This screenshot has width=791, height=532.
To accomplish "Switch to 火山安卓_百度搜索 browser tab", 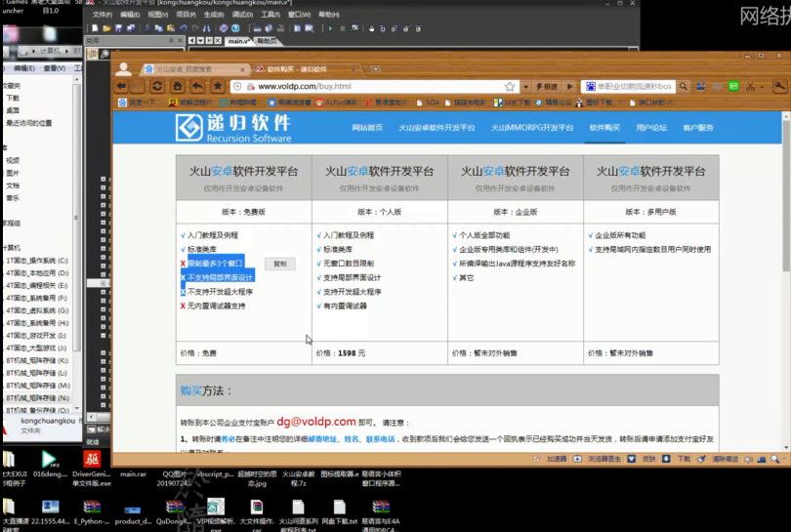I will click(184, 69).
